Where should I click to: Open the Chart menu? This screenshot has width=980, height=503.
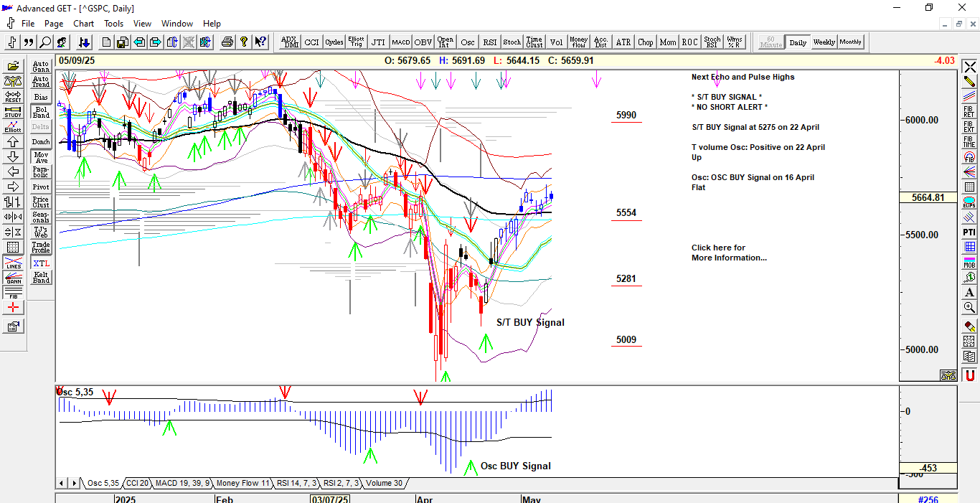(x=83, y=23)
